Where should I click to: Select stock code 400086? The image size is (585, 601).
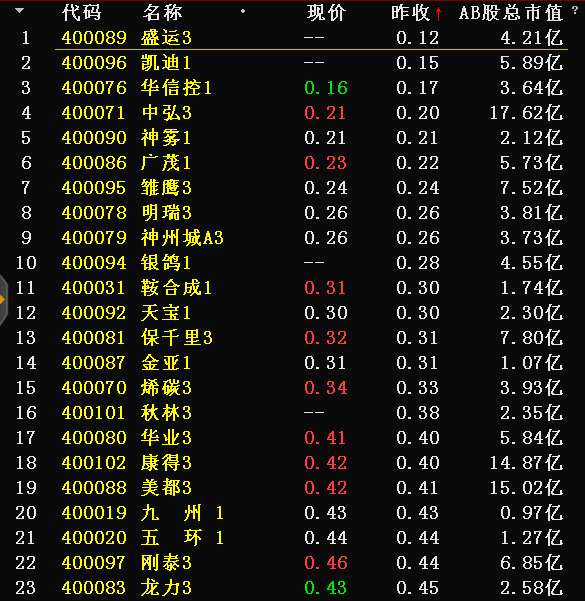tap(94, 163)
